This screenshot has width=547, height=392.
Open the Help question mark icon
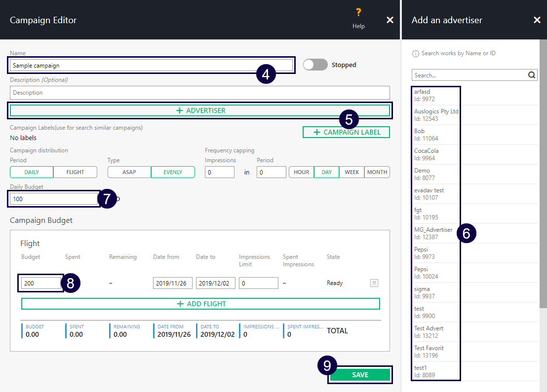[358, 13]
